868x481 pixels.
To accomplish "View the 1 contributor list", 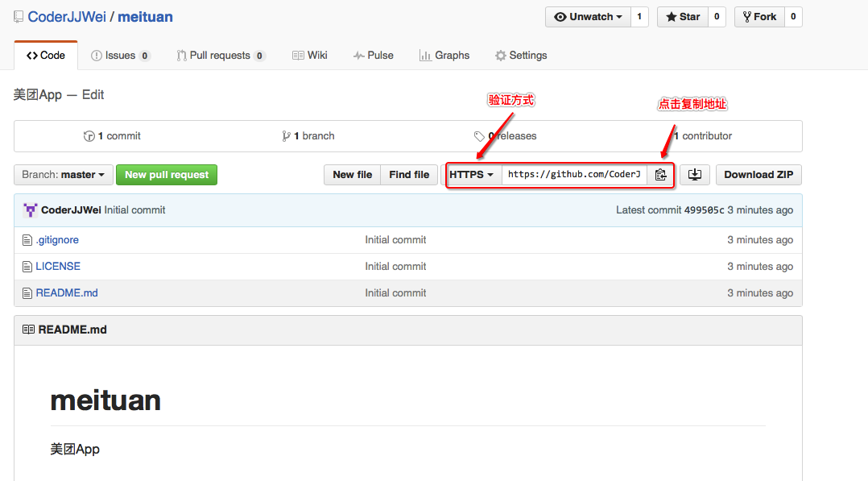I will (x=703, y=136).
